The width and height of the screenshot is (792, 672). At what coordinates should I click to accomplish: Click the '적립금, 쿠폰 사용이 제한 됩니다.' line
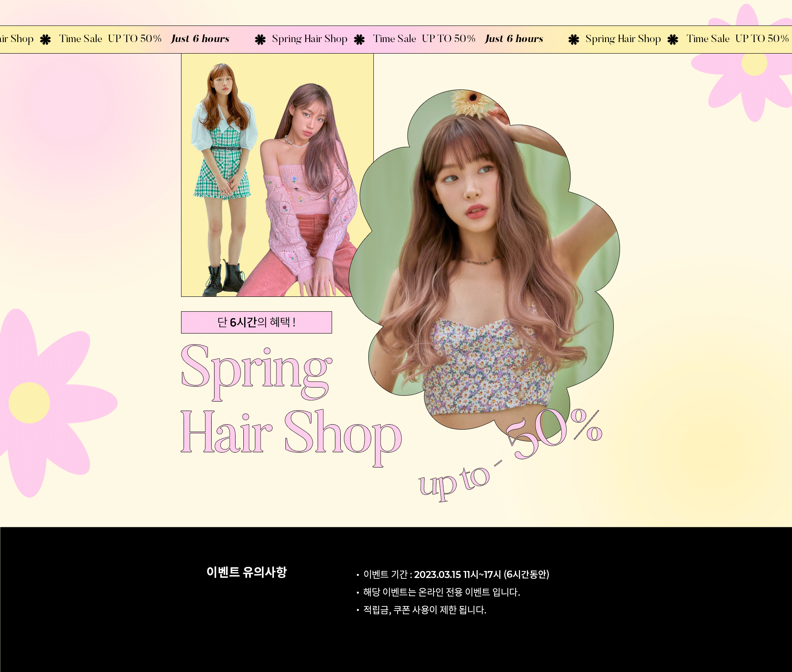(424, 610)
